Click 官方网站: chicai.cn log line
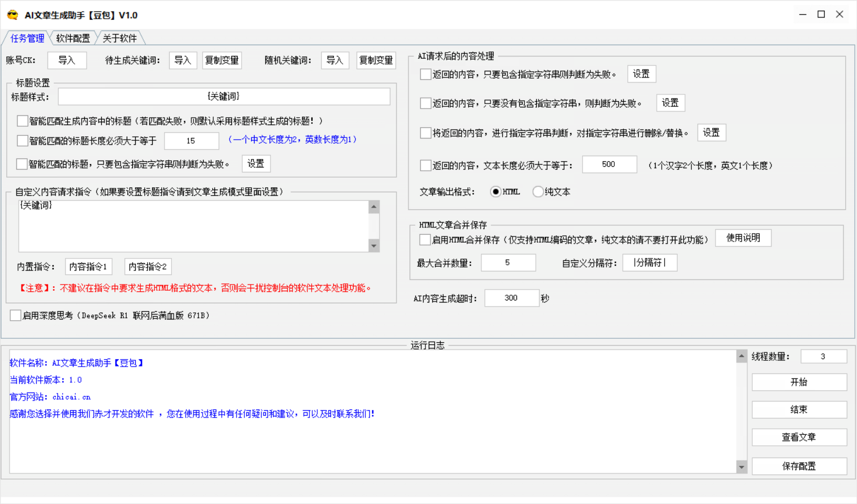 [x=50, y=397]
